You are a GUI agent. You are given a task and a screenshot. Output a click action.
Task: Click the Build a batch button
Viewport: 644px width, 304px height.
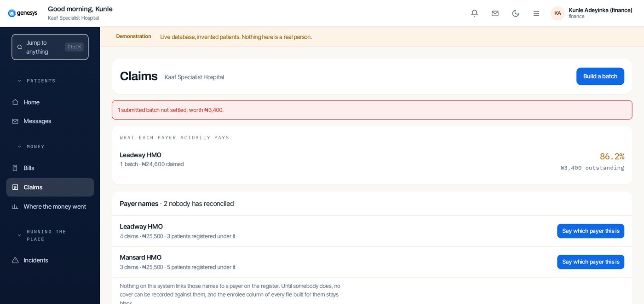600,76
